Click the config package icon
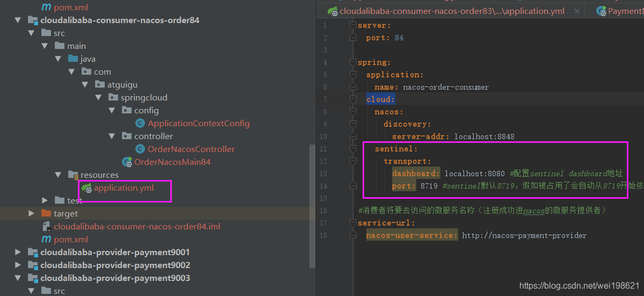This screenshot has width=644, height=296. coord(127,111)
